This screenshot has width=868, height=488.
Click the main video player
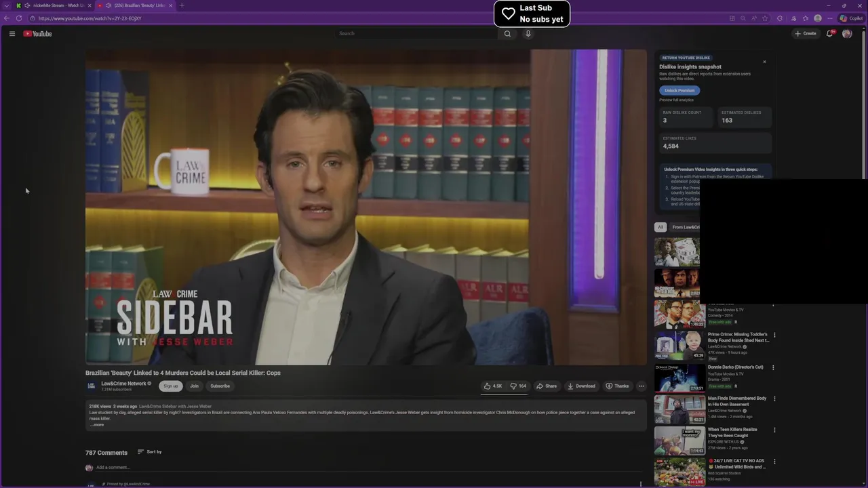[366, 207]
